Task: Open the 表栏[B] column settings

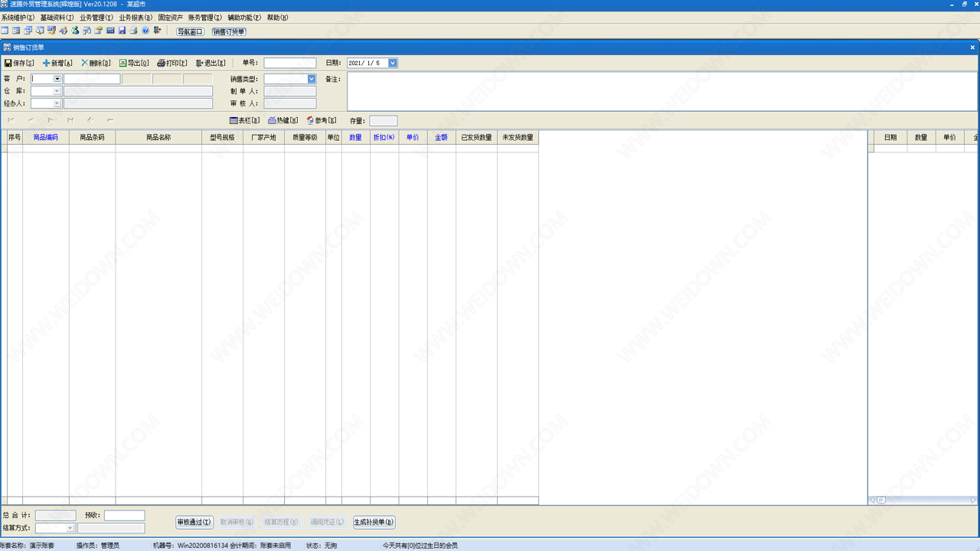Action: pos(245,120)
